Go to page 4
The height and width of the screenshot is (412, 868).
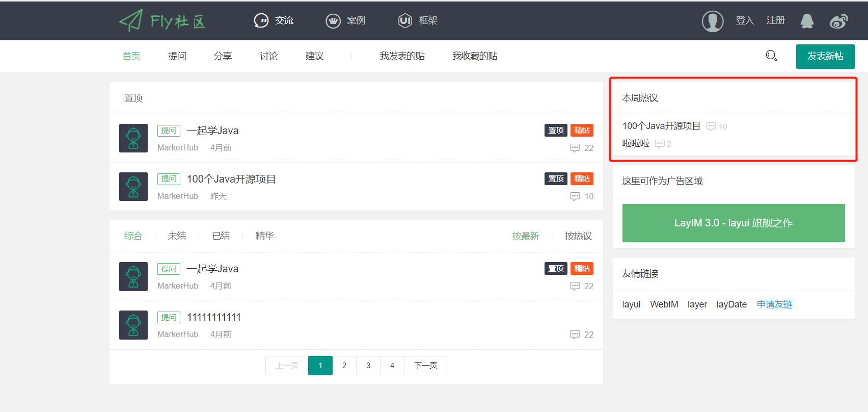pyautogui.click(x=392, y=366)
